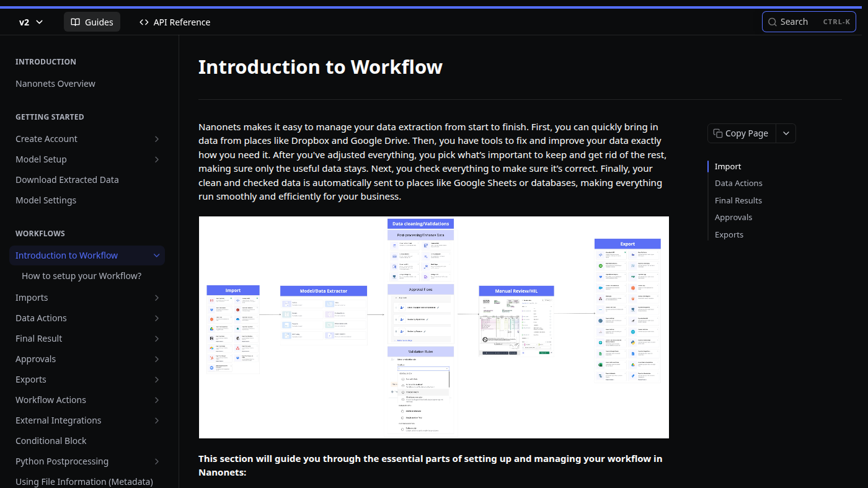Switch to the Guides tab
Image resolution: width=868 pixels, height=488 pixels.
pos(92,22)
